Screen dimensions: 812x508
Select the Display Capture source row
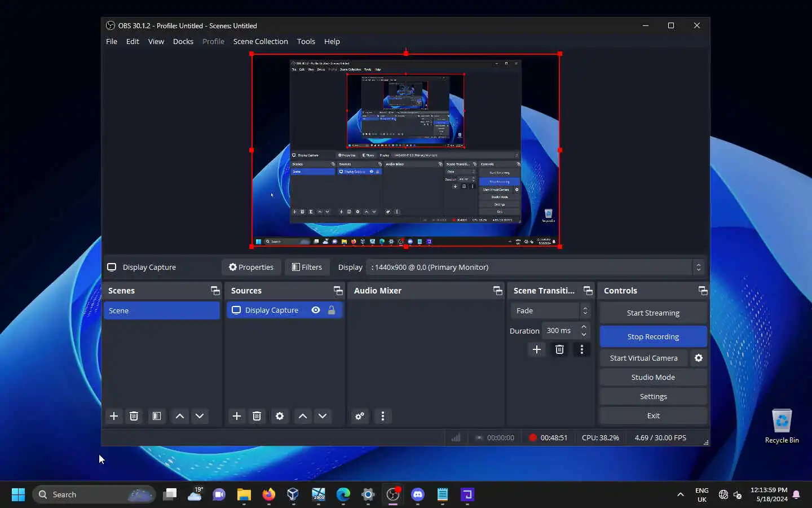285,310
